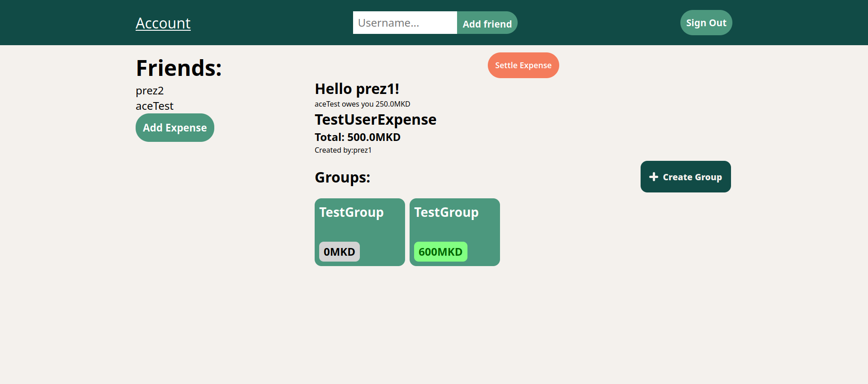
Task: Open the TestGroup card with 0MKD balance
Action: click(x=359, y=226)
